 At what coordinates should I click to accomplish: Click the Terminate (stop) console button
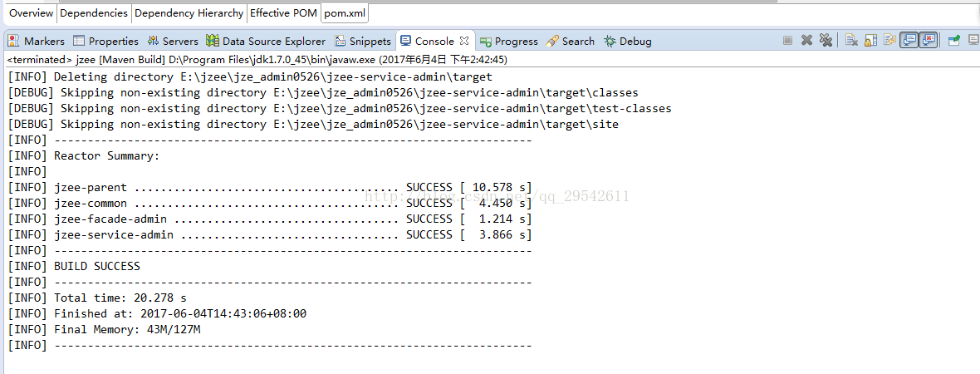787,41
